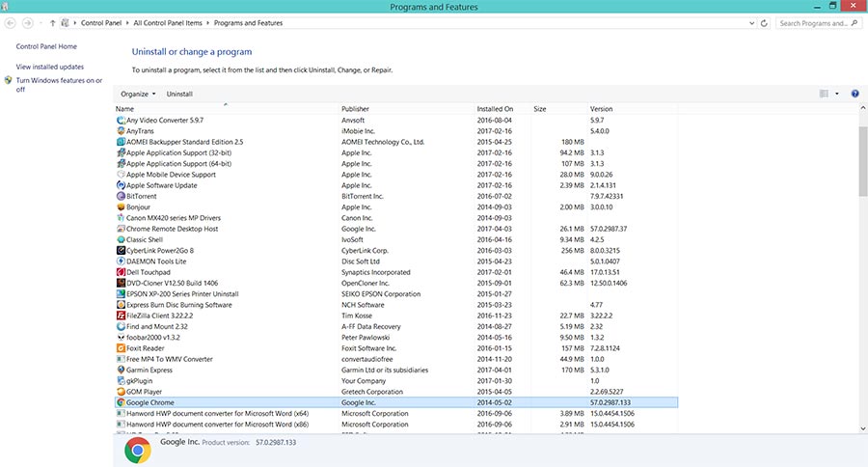This screenshot has height=467, width=868.
Task: Sort list by Installed On column
Action: 502,109
